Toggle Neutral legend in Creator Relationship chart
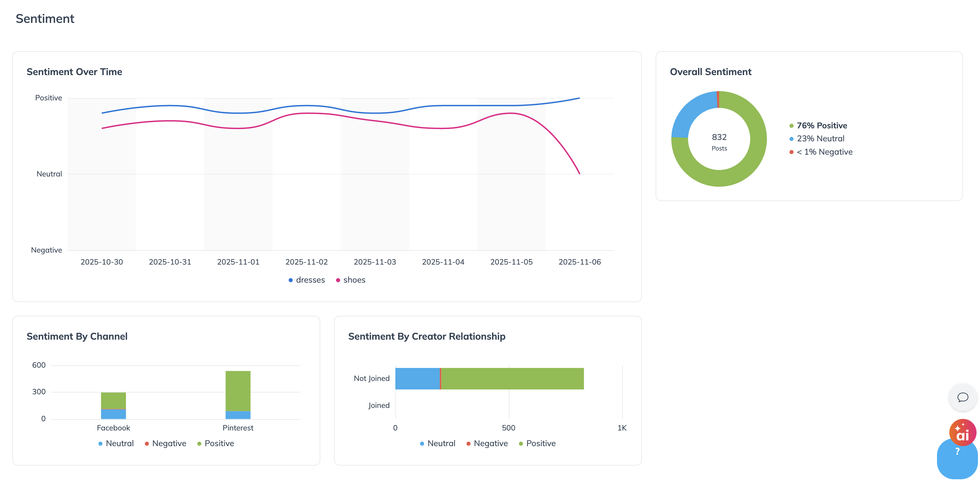The width and height of the screenshot is (980, 482). tap(437, 443)
